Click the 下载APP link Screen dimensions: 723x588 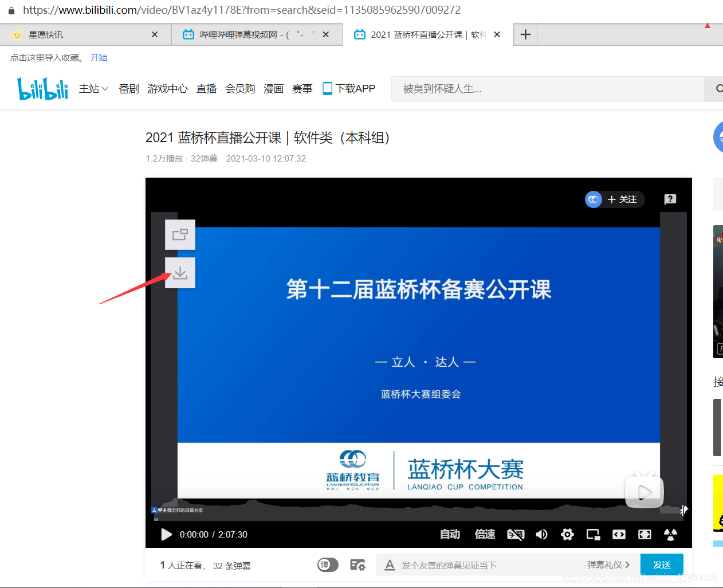(x=349, y=89)
